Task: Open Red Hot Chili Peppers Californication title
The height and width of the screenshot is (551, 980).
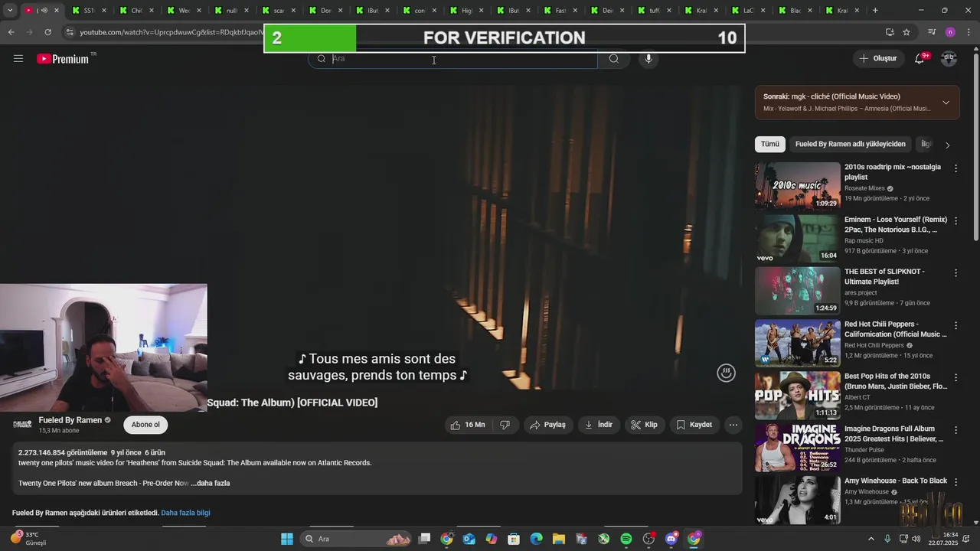Action: pos(896,329)
